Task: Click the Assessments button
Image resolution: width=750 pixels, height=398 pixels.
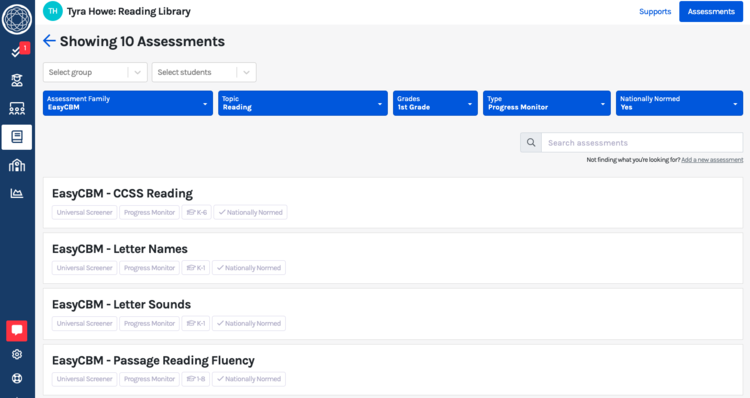Action: coord(711,11)
